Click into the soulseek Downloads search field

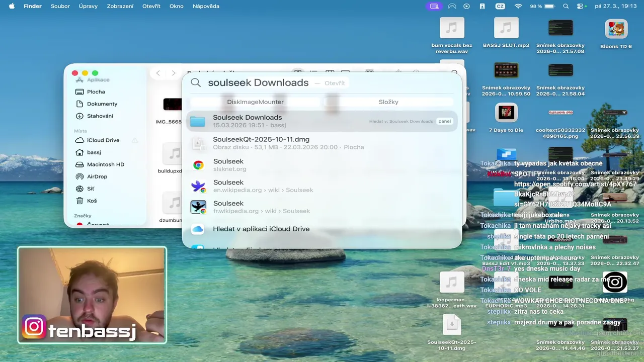258,83
